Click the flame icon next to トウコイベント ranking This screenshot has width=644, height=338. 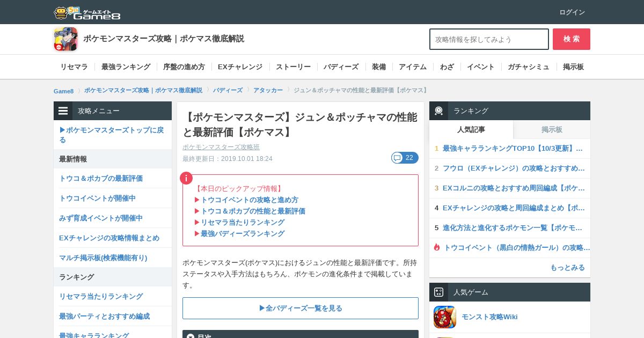tap(437, 247)
